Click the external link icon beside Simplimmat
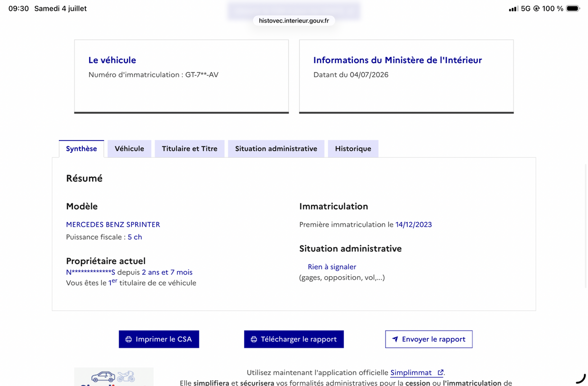 click(440, 373)
